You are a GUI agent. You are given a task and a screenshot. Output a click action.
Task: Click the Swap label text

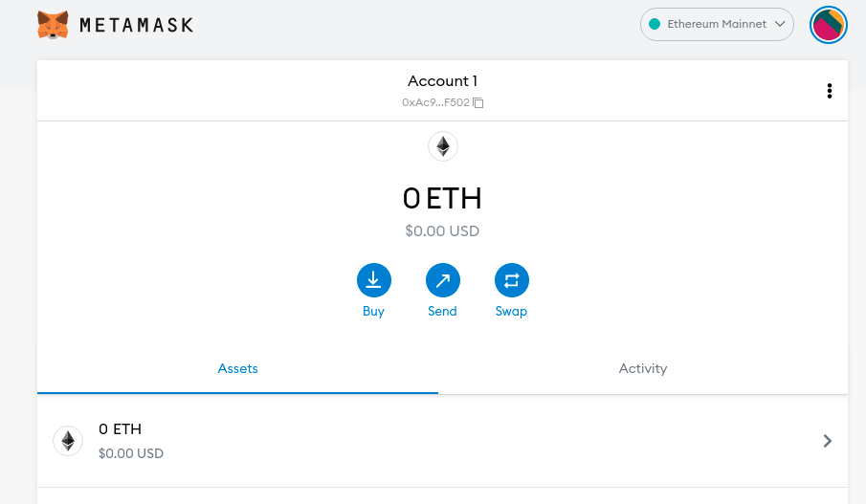coord(511,312)
